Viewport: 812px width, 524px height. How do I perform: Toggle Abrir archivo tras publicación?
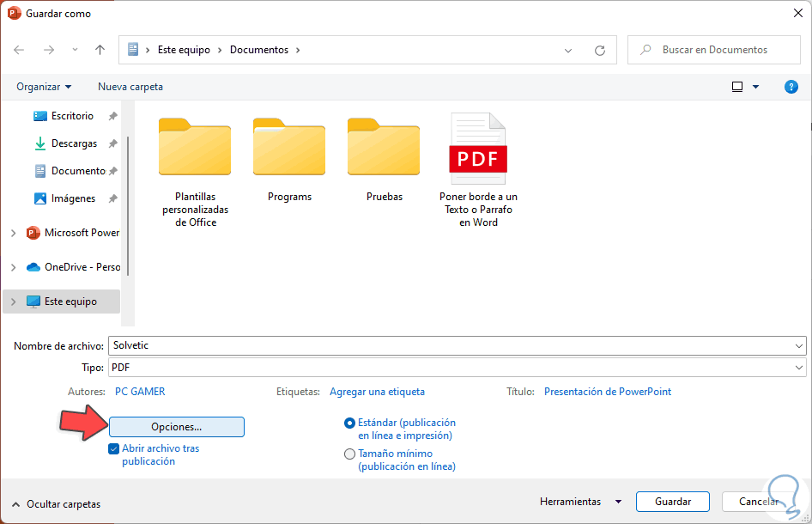click(x=113, y=448)
